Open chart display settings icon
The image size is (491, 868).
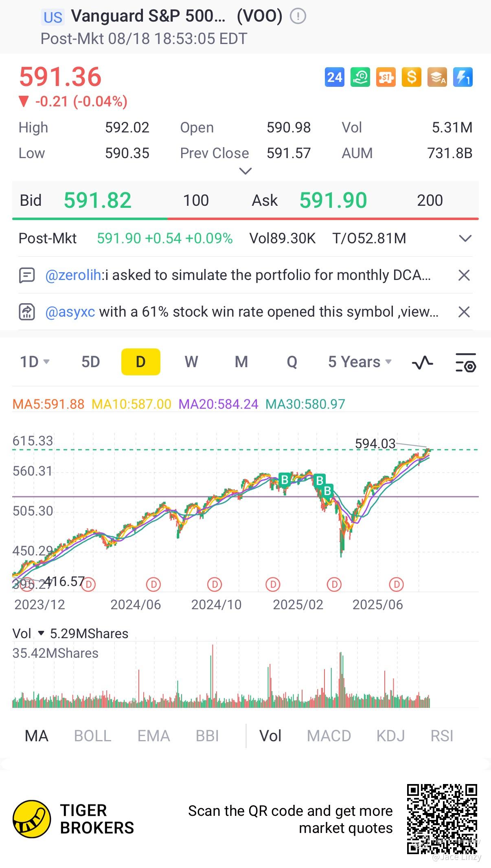coord(465,362)
